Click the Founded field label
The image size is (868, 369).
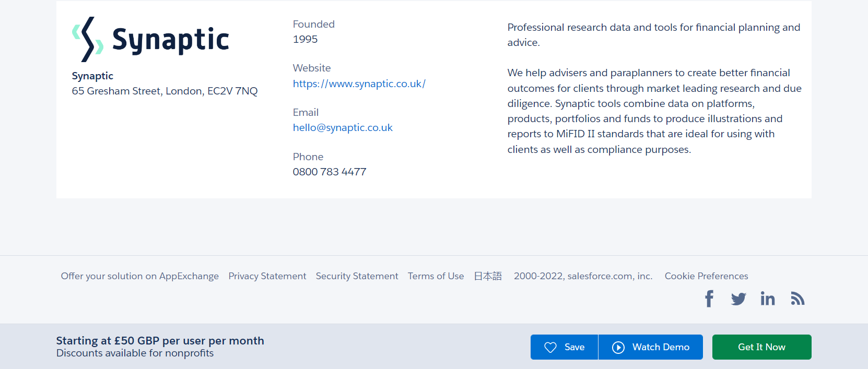click(314, 24)
